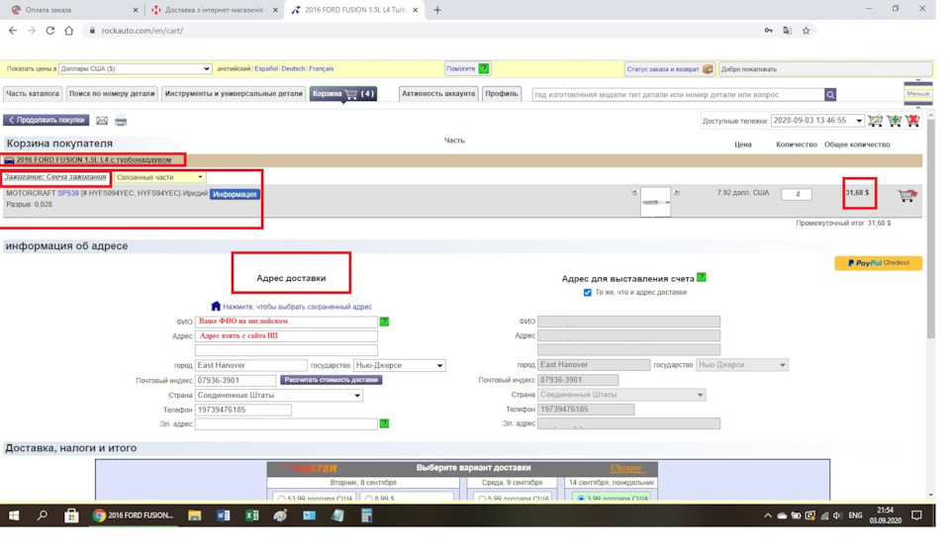Screen dimensions: 950x560
Task: Show next part image arrow
Action: [x=676, y=192]
